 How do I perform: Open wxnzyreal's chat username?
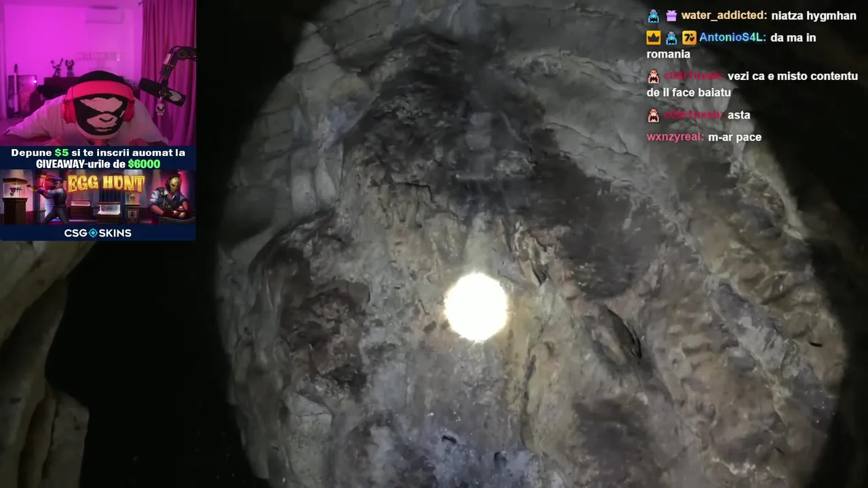[675, 137]
